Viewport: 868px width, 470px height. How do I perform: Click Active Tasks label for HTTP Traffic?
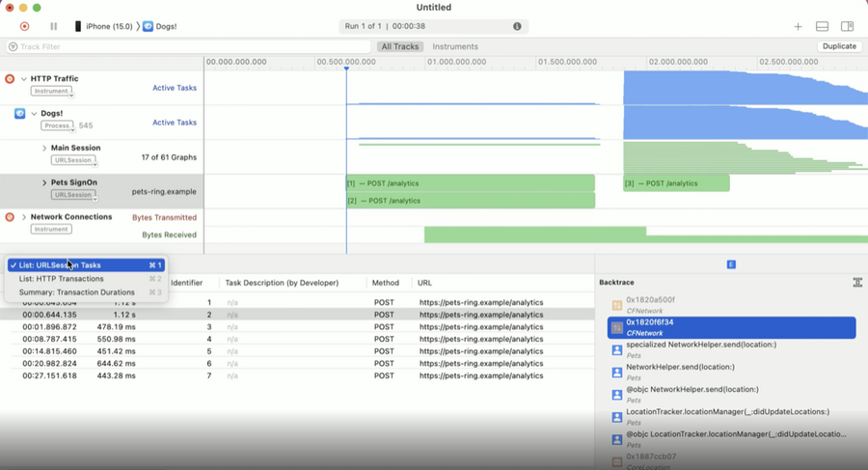click(x=175, y=88)
